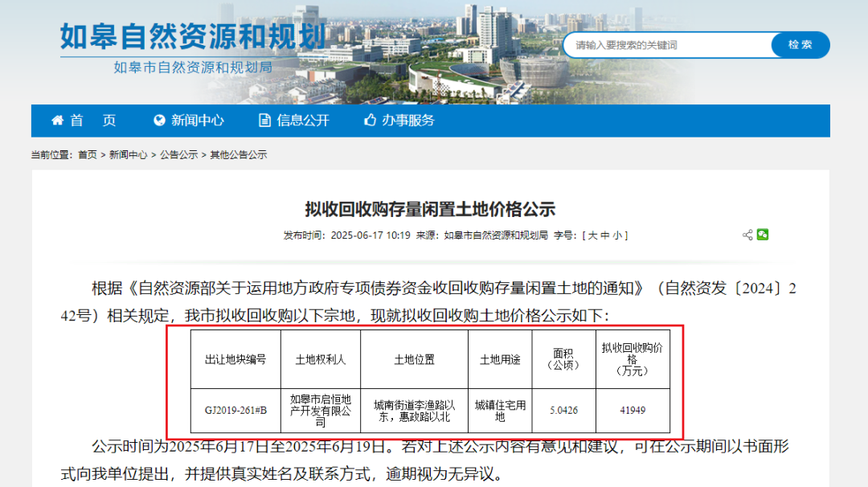The image size is (868, 487).
Task: Click the thumbs-up icon beside 办事服务
Action: [x=370, y=120]
